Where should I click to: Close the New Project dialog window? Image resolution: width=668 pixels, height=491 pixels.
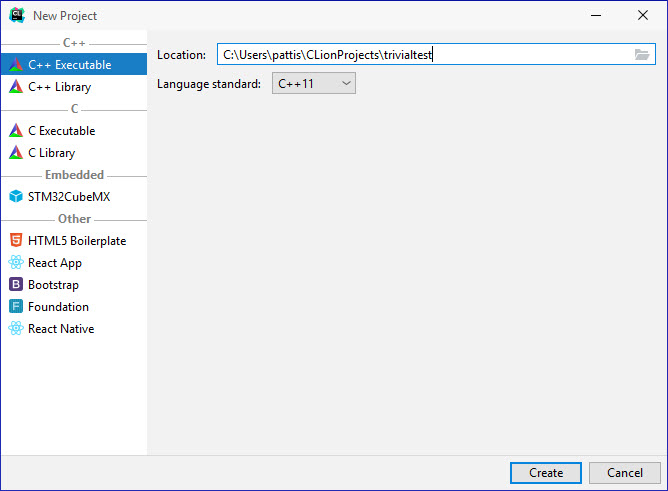pyautogui.click(x=643, y=15)
